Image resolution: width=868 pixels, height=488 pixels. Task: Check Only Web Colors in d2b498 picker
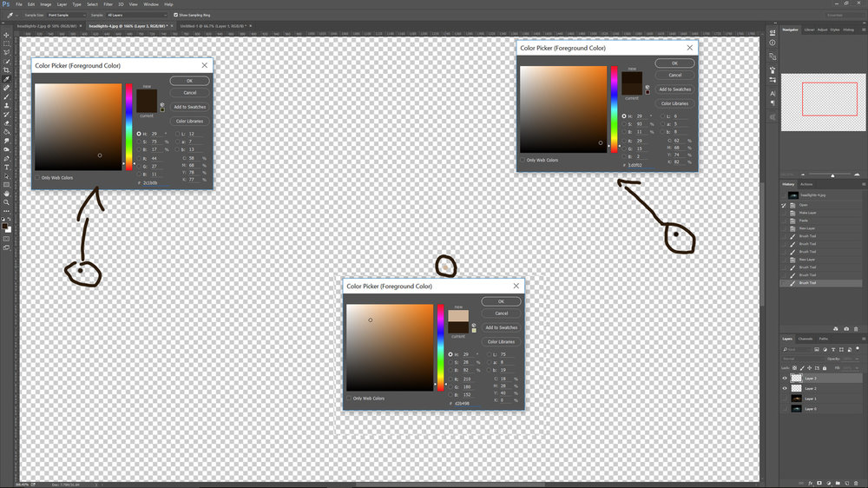[349, 399]
